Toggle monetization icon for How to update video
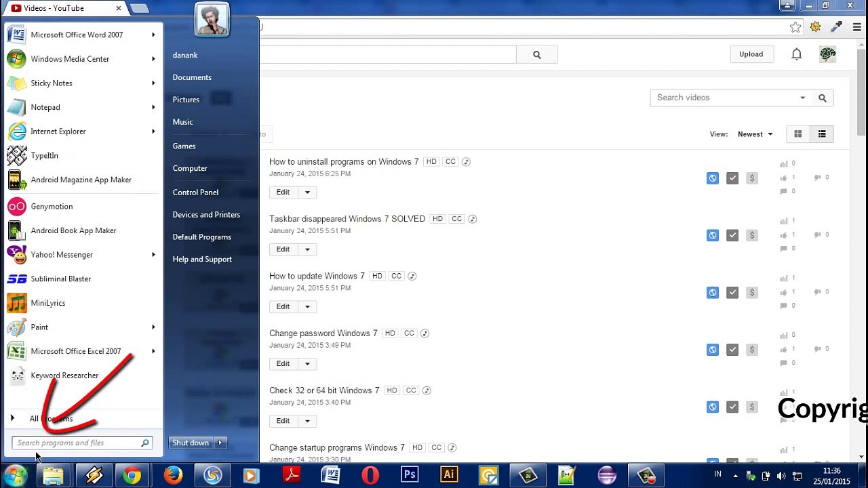The image size is (868, 488). pos(751,293)
